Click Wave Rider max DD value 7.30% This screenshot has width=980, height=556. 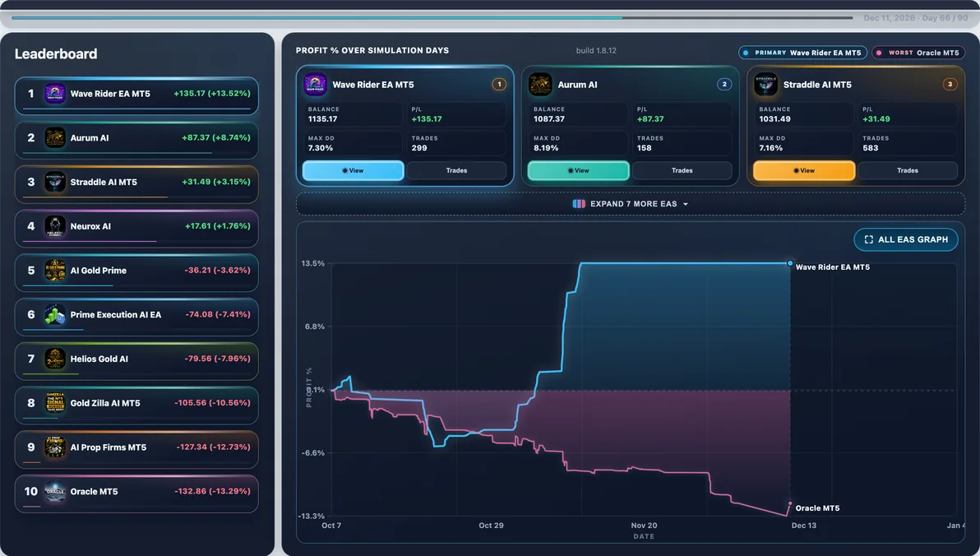[321, 148]
